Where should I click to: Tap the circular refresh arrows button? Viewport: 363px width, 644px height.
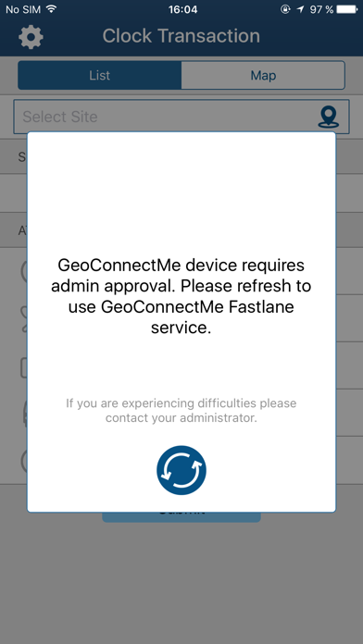click(181, 470)
